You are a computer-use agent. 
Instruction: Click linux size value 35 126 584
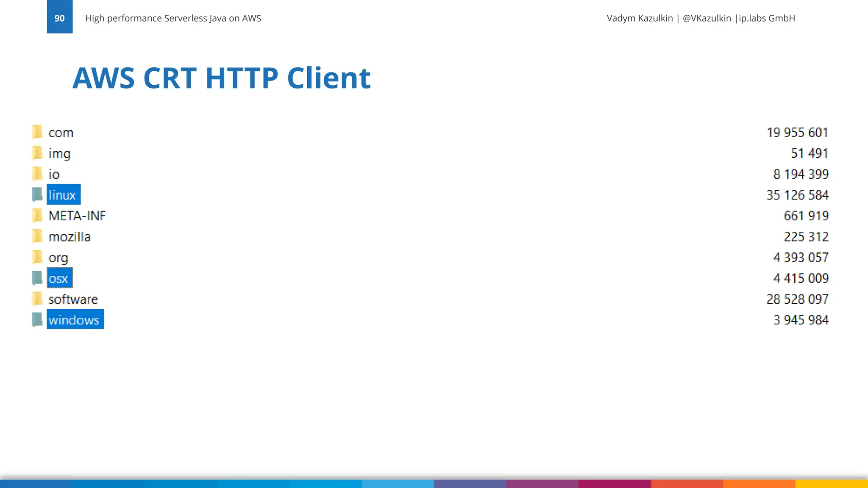click(x=797, y=195)
